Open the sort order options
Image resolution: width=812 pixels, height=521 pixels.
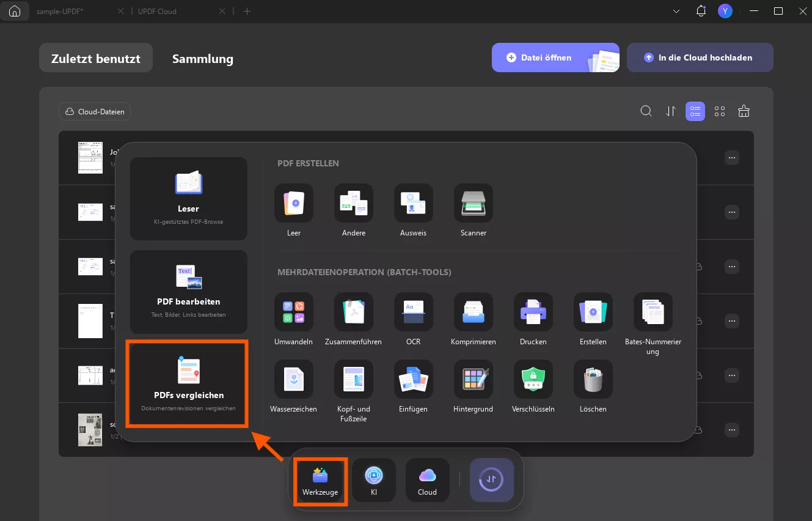point(671,111)
